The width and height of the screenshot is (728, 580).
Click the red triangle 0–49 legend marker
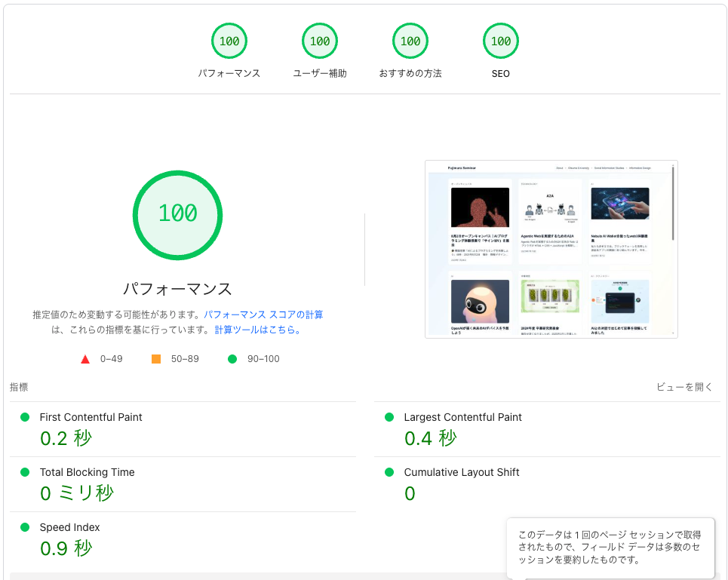(x=85, y=359)
